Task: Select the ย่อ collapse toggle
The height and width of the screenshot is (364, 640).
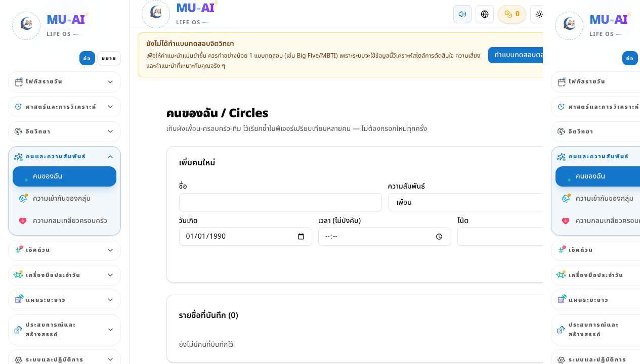Action: [87, 58]
